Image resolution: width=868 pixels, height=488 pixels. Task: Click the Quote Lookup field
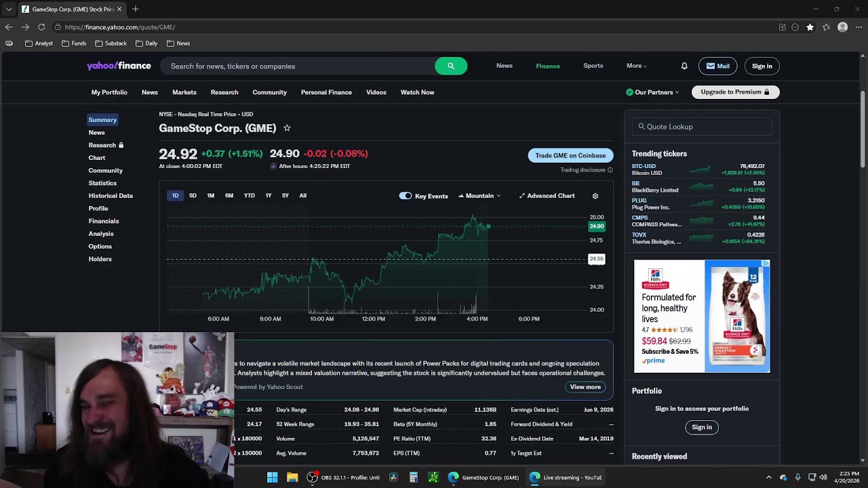tap(702, 127)
